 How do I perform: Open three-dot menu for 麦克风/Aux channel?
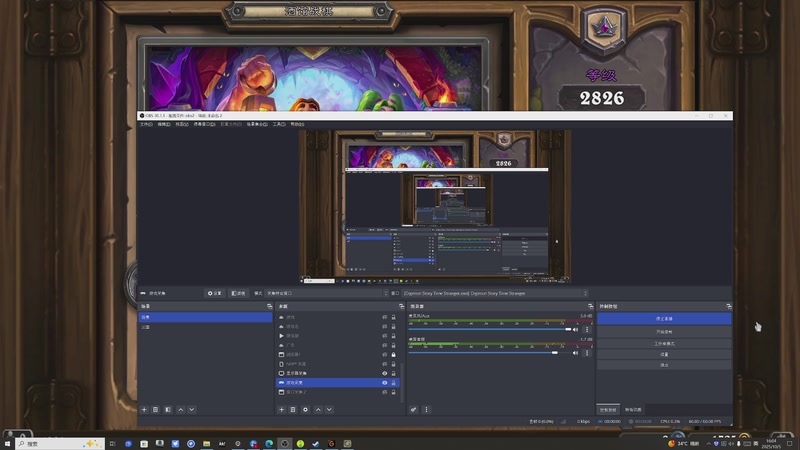coord(587,330)
